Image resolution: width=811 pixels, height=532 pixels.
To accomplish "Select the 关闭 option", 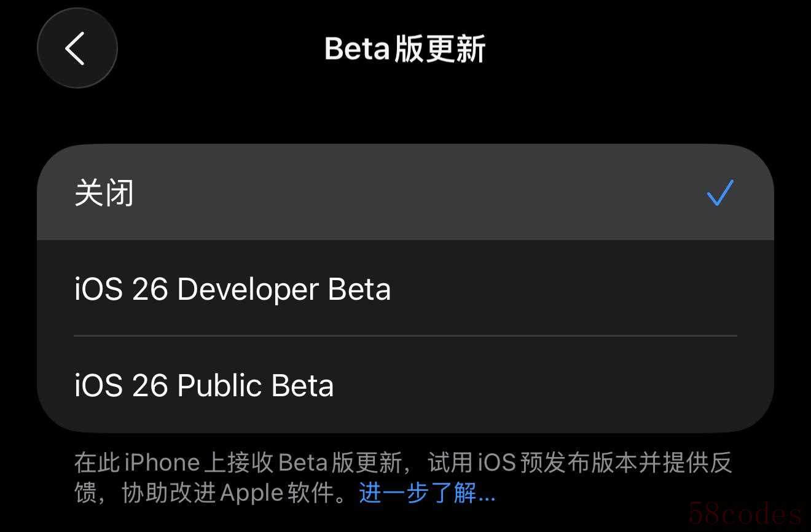I will (x=405, y=192).
